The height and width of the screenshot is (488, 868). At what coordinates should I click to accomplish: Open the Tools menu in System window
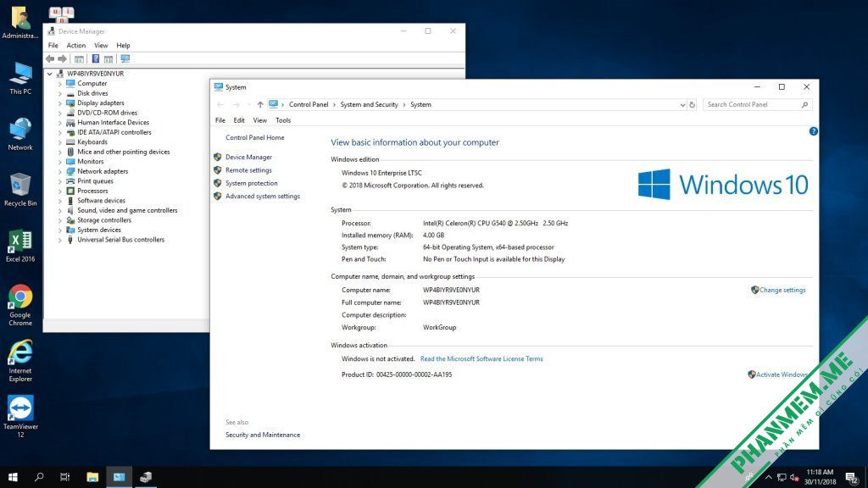pyautogui.click(x=283, y=120)
